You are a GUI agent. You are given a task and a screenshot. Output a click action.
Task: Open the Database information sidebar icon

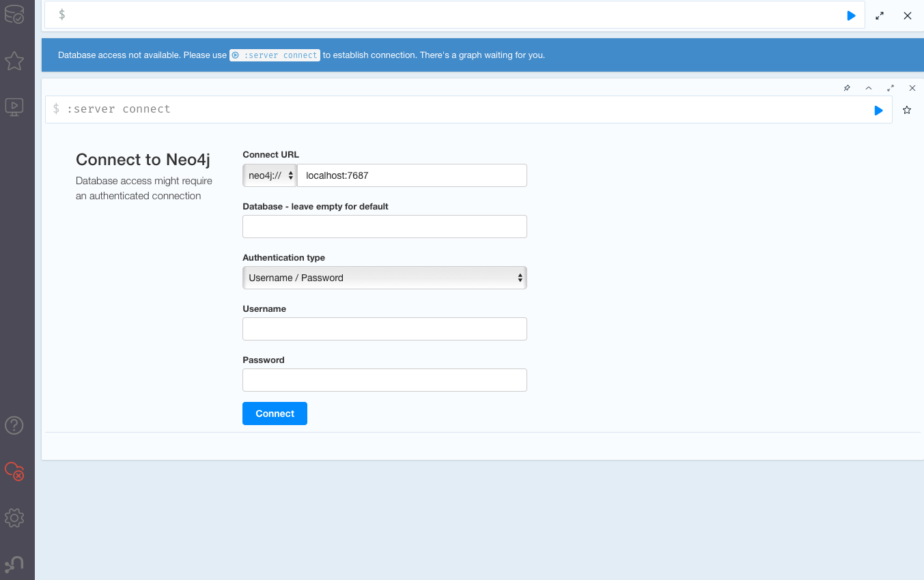[x=14, y=14]
